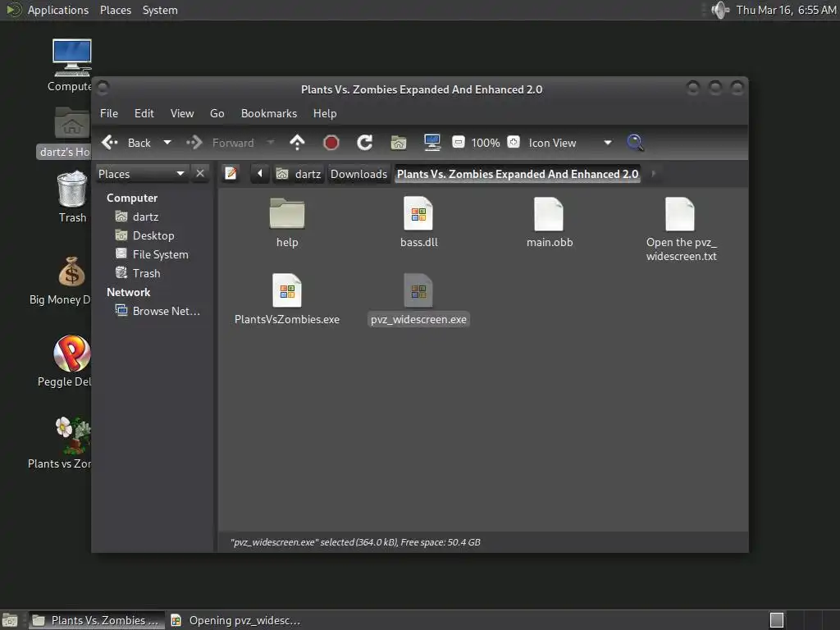Click the workspace switcher square

(x=777, y=620)
